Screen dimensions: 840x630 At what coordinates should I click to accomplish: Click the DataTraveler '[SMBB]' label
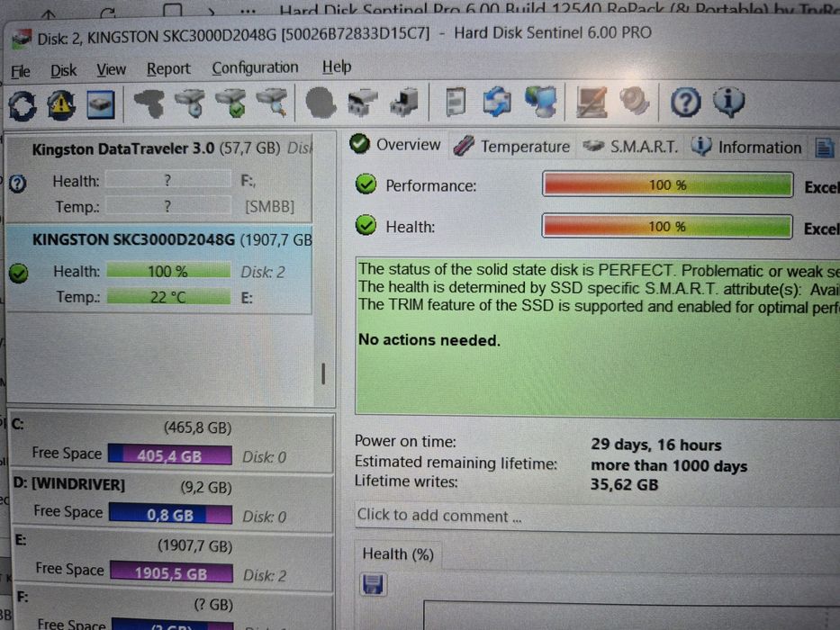coord(269,206)
